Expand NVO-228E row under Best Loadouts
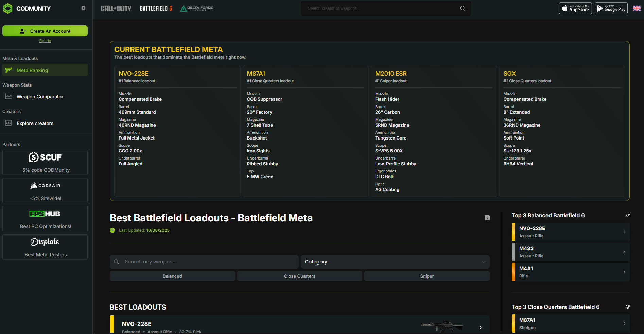The width and height of the screenshot is (644, 334). tap(300, 325)
